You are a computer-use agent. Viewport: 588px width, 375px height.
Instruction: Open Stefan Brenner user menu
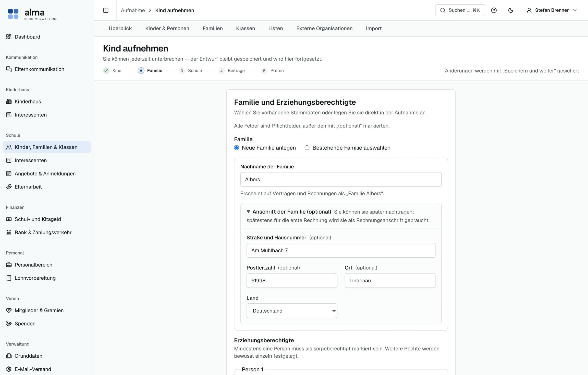point(551,10)
